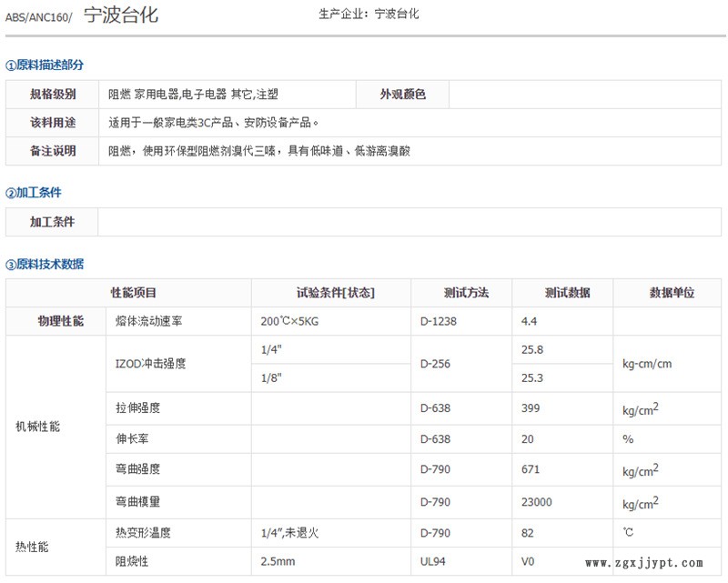Select "D-790" in the 弯曲强度 row
The width and height of the screenshot is (728, 583).
[x=435, y=469]
